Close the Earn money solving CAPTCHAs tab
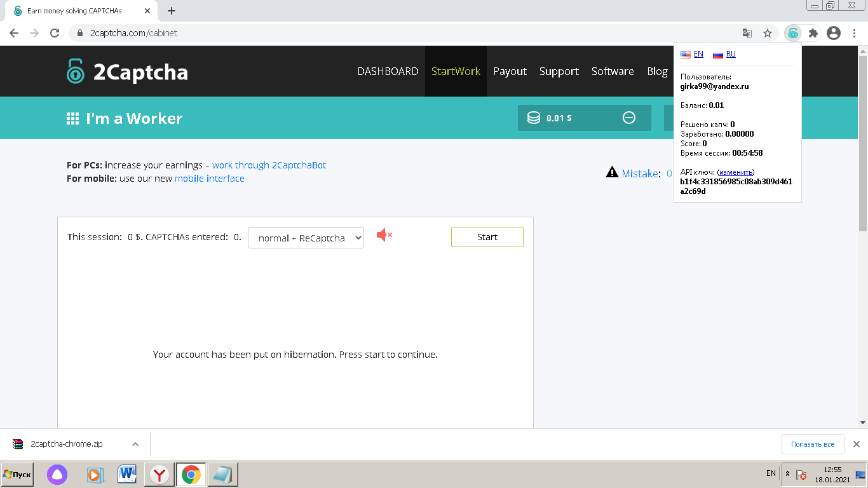868x488 pixels. pos(147,11)
